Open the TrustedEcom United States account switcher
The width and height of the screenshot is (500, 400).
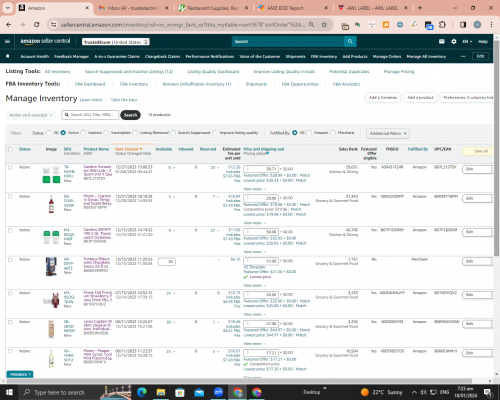(x=116, y=42)
